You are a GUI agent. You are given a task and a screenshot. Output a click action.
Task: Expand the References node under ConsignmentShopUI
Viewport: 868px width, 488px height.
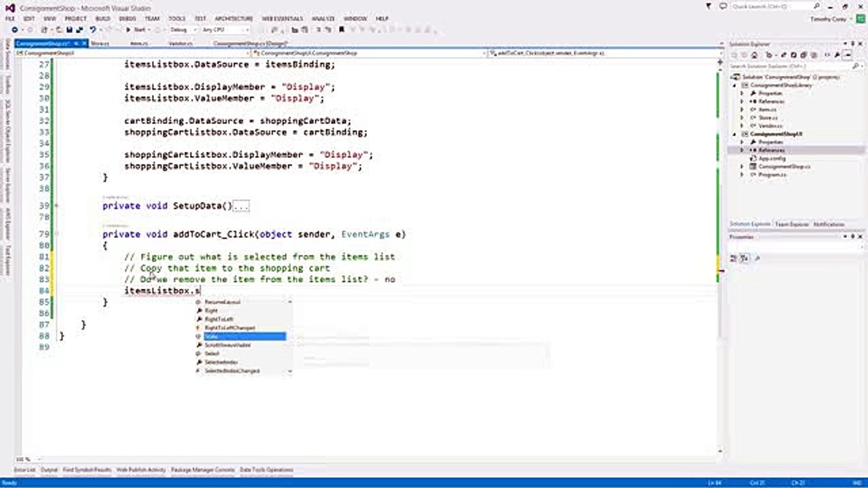click(742, 150)
